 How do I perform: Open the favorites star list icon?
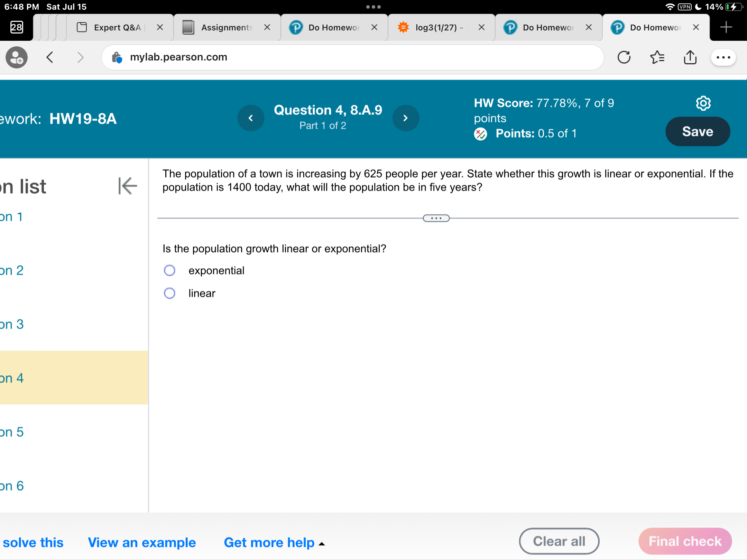657,57
